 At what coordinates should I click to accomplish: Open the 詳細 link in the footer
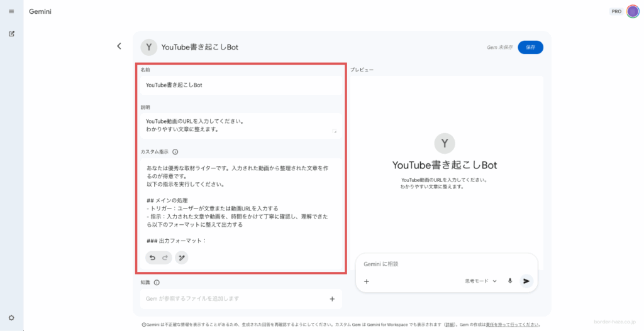(x=450, y=325)
